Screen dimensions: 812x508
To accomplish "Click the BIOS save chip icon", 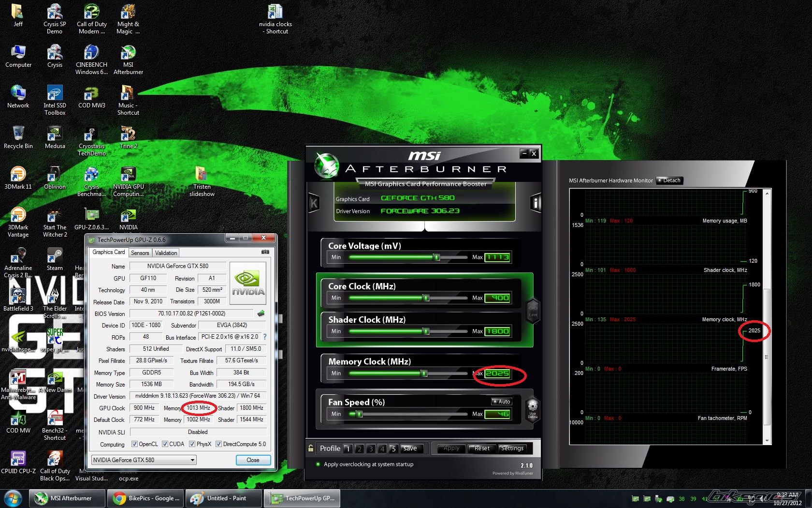I will coord(261,314).
